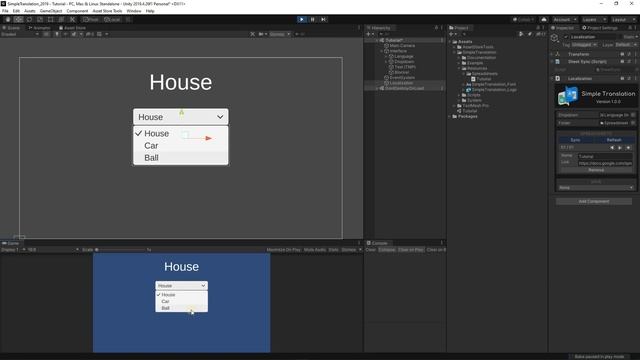Select the Hand tool in the toolbar

click(x=8, y=19)
